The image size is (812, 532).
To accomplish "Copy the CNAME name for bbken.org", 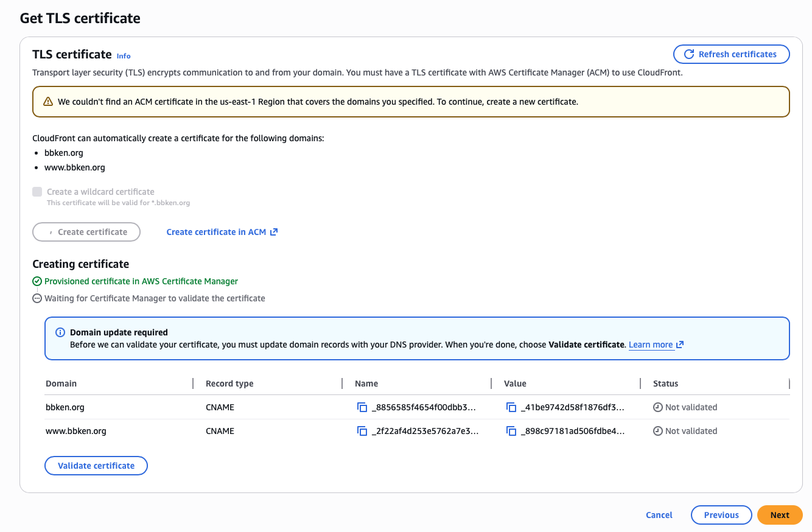I will coord(362,407).
